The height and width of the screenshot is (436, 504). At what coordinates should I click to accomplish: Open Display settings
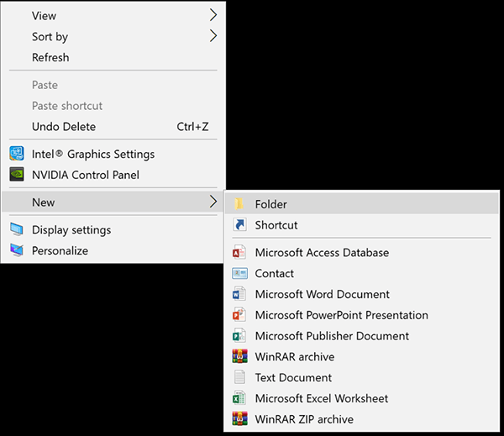coord(71,230)
